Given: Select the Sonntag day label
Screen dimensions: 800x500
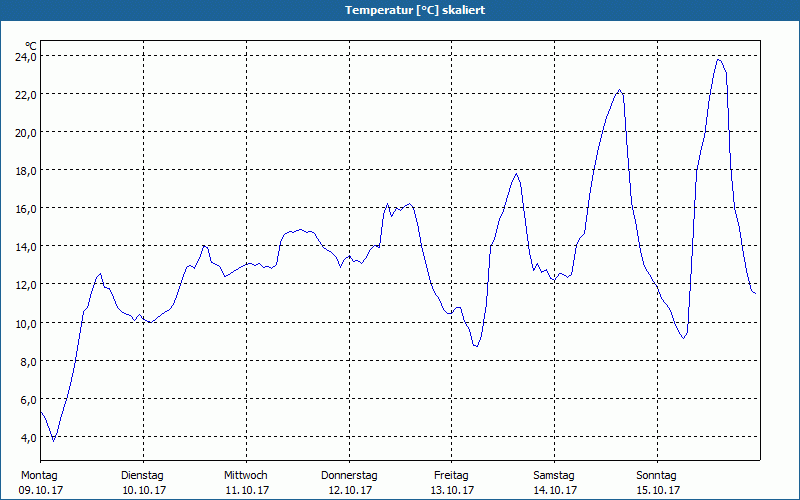Looking at the screenshot, I should tap(657, 475).
